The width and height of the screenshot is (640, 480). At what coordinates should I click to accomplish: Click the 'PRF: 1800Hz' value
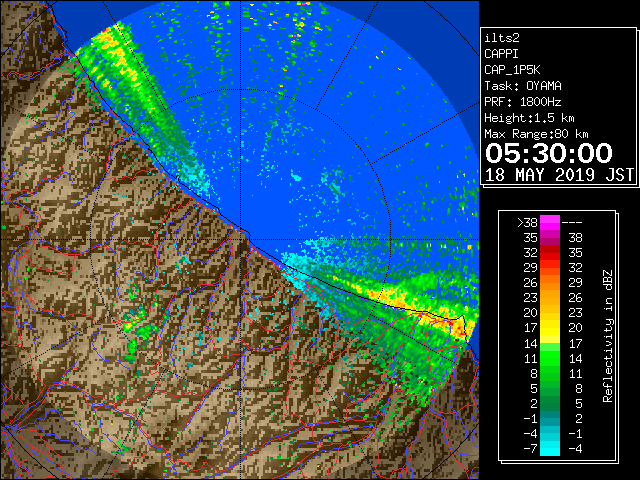click(x=523, y=102)
